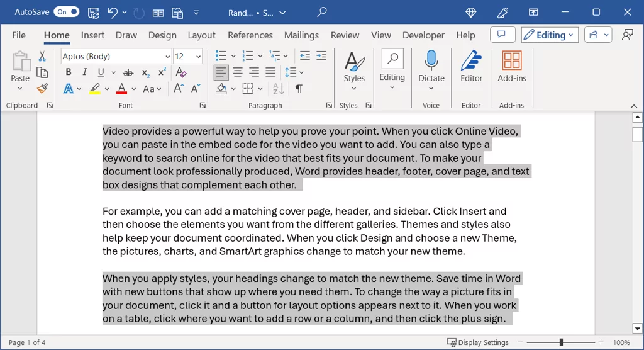644x350 pixels.
Task: Open the font size 12 dropdown
Action: (198, 57)
